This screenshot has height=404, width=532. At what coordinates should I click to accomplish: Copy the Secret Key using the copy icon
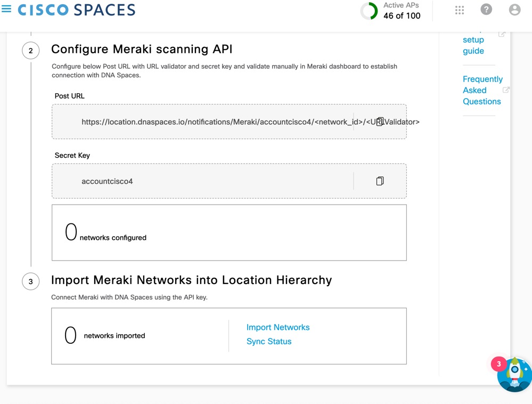point(379,181)
